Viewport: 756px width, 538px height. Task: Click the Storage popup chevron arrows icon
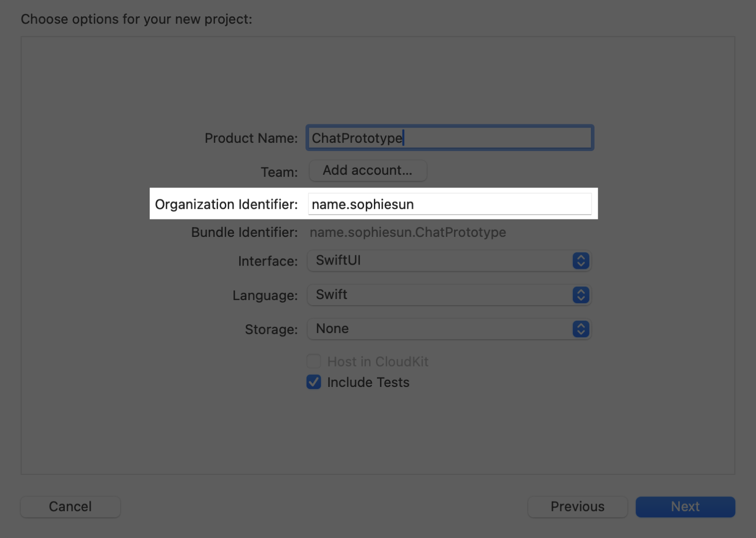point(581,329)
